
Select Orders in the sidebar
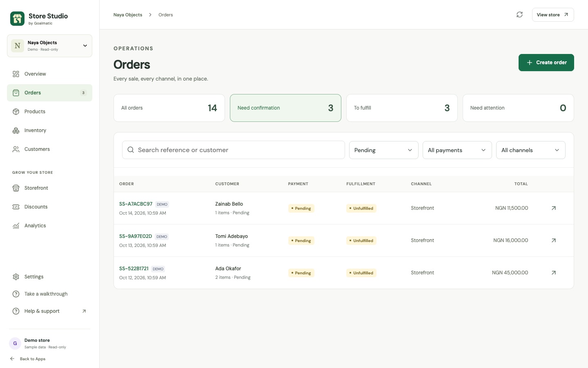tap(49, 93)
